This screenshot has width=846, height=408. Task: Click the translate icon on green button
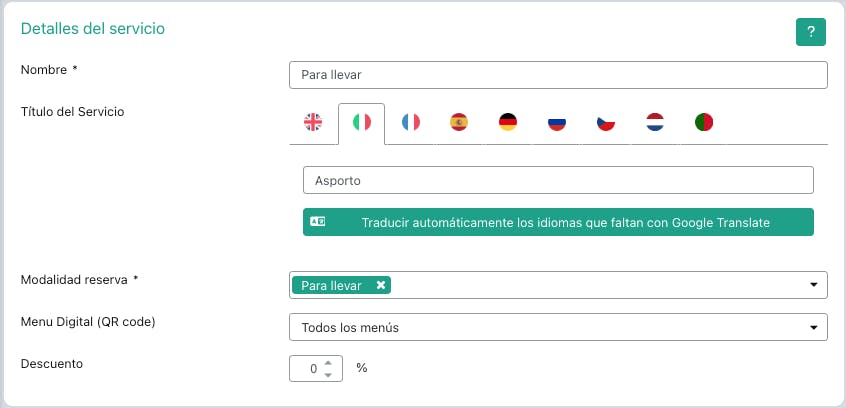tap(318, 222)
